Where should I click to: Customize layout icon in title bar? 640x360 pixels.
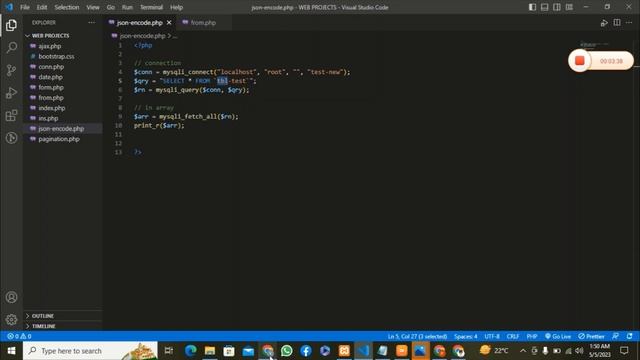pos(569,7)
